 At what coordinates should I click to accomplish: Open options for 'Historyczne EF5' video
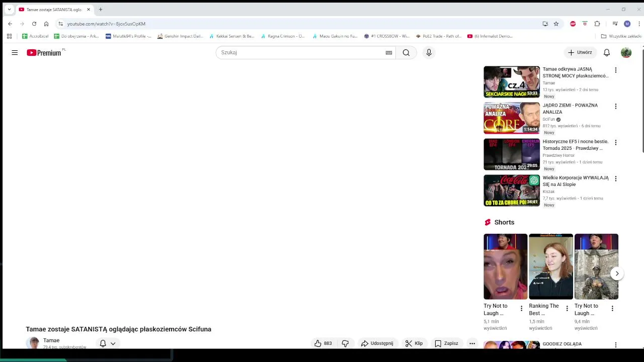(x=615, y=142)
